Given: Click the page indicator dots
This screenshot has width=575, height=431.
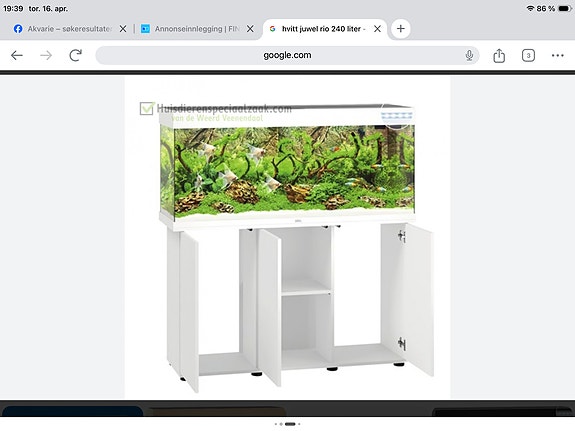Looking at the screenshot, I should [x=288, y=424].
